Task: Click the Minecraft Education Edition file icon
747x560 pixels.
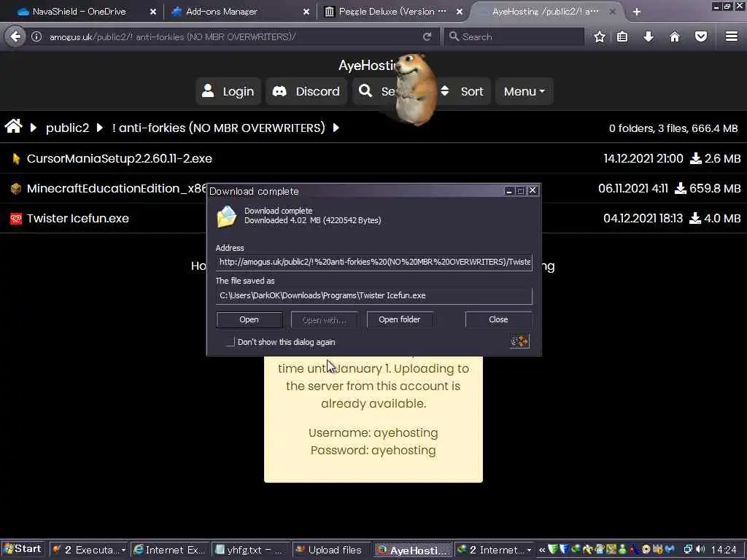Action: pos(16,189)
